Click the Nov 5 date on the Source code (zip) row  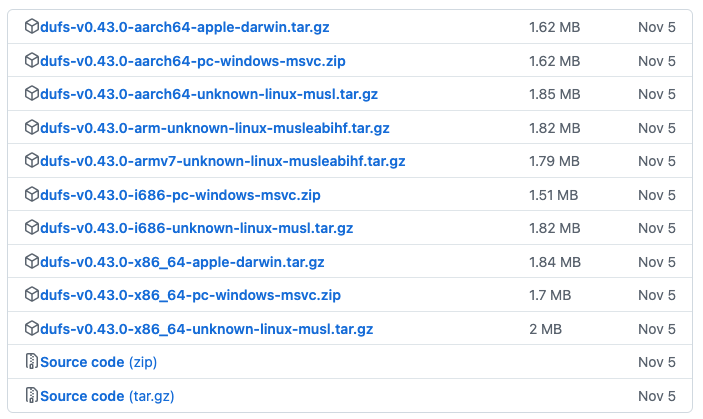pyautogui.click(x=657, y=362)
